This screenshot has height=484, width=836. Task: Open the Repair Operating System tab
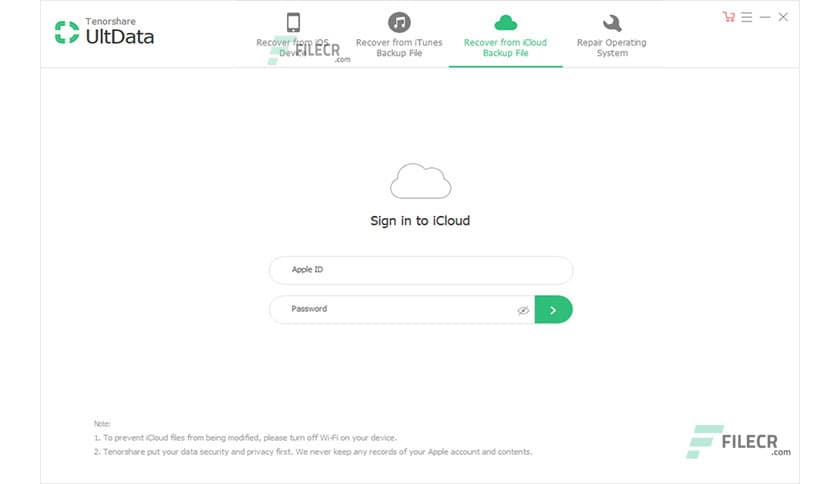point(612,36)
